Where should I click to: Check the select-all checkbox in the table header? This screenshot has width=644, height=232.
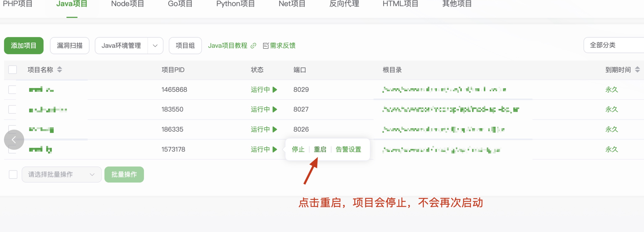[13, 70]
